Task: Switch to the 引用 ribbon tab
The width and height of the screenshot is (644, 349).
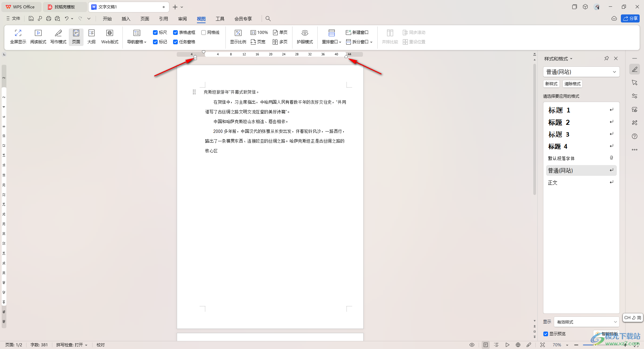Action: pyautogui.click(x=164, y=19)
